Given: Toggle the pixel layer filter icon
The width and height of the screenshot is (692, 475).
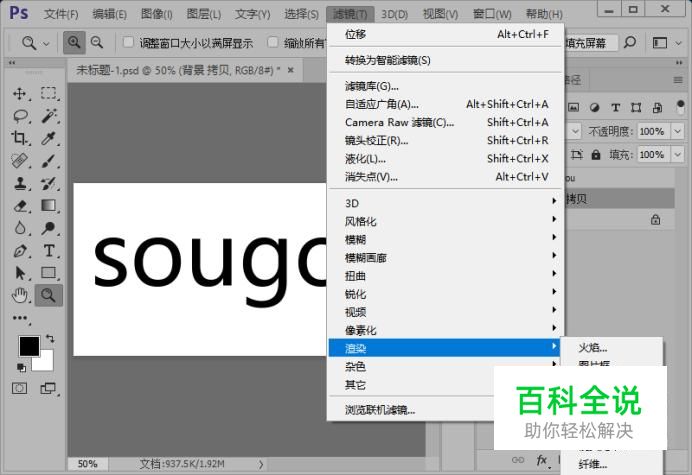Looking at the screenshot, I should (573, 107).
